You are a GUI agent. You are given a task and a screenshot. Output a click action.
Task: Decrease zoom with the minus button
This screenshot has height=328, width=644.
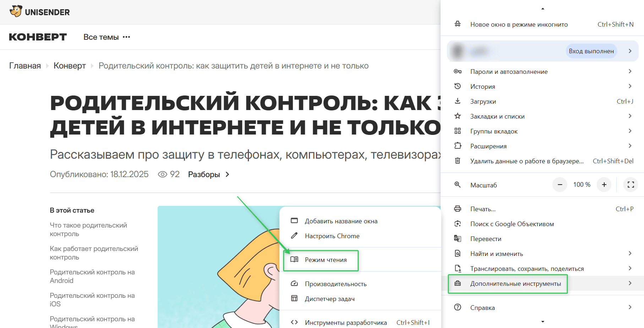pyautogui.click(x=560, y=185)
